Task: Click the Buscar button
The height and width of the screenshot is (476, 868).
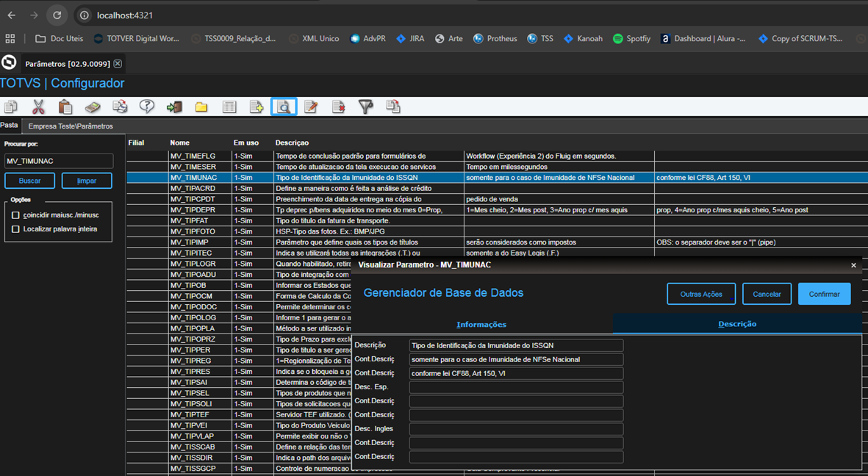Action: (x=30, y=181)
